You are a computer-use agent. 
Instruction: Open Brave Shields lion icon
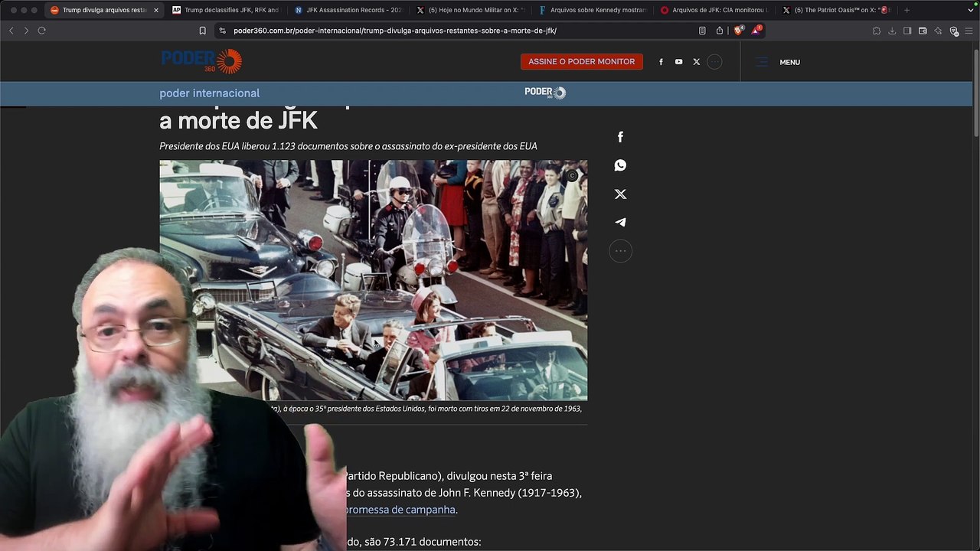point(738,31)
